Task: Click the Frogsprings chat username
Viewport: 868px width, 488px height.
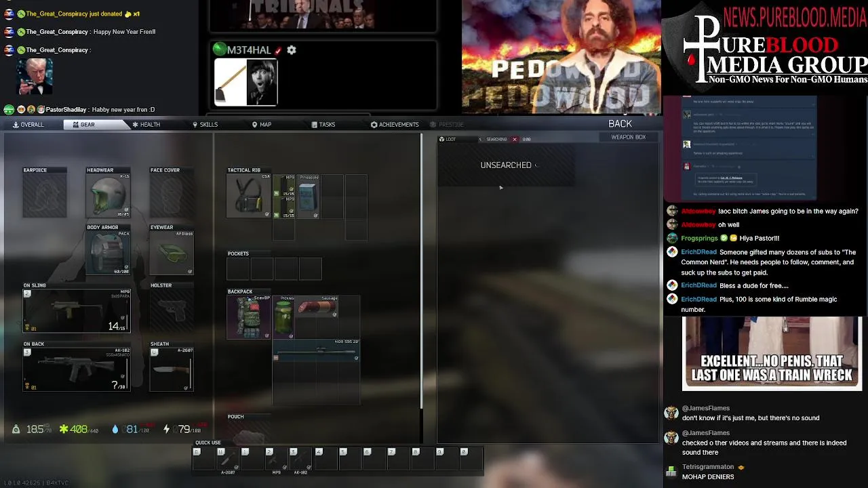Action: click(x=699, y=239)
